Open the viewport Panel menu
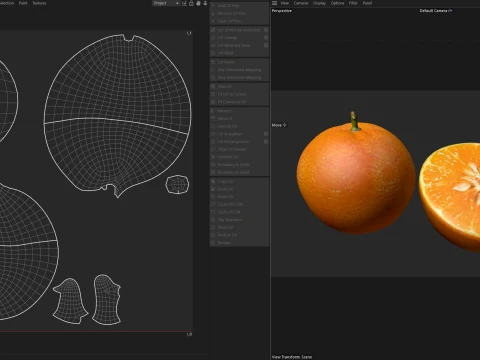 click(x=367, y=3)
